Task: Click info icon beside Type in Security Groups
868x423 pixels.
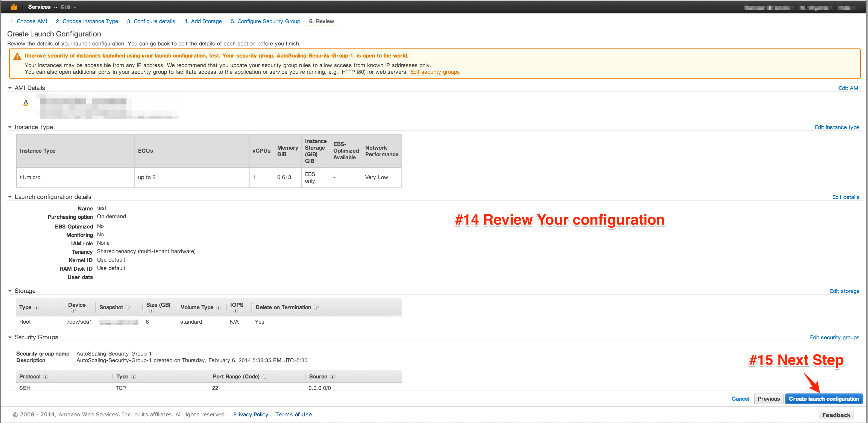Action: [x=134, y=376]
